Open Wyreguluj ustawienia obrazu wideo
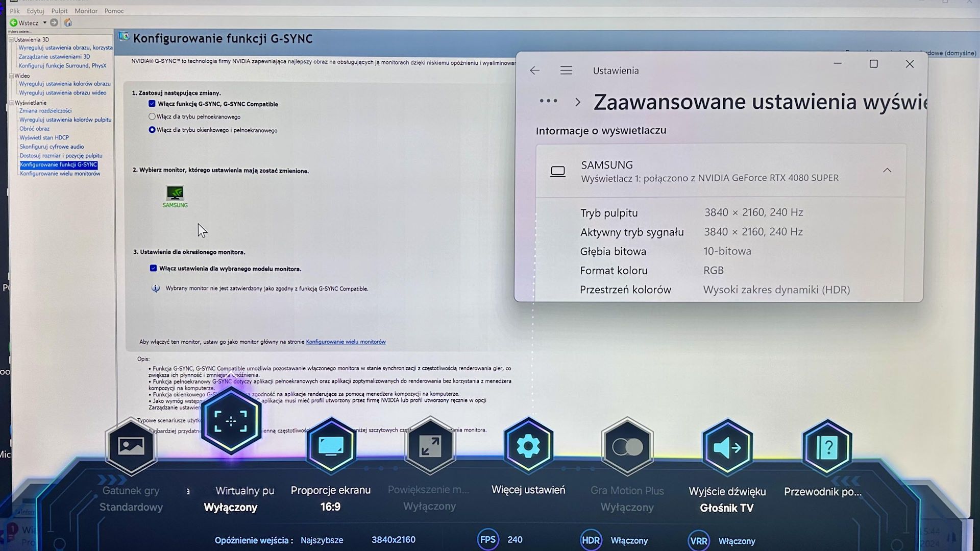The image size is (980, 551). (62, 93)
